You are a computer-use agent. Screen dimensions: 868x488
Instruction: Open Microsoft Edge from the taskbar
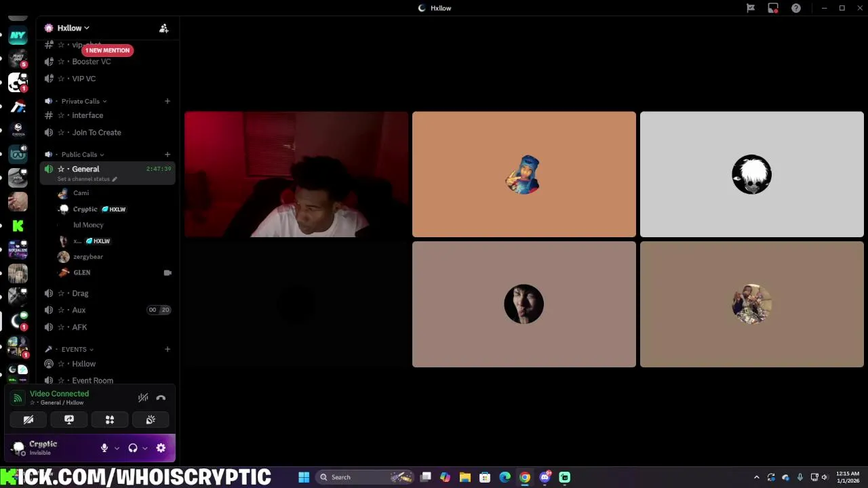coord(505,477)
